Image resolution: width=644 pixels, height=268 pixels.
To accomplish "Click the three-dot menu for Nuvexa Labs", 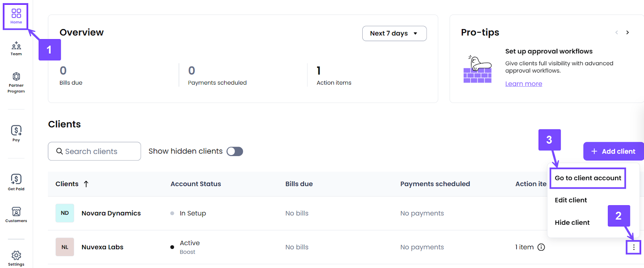I will pos(634,247).
